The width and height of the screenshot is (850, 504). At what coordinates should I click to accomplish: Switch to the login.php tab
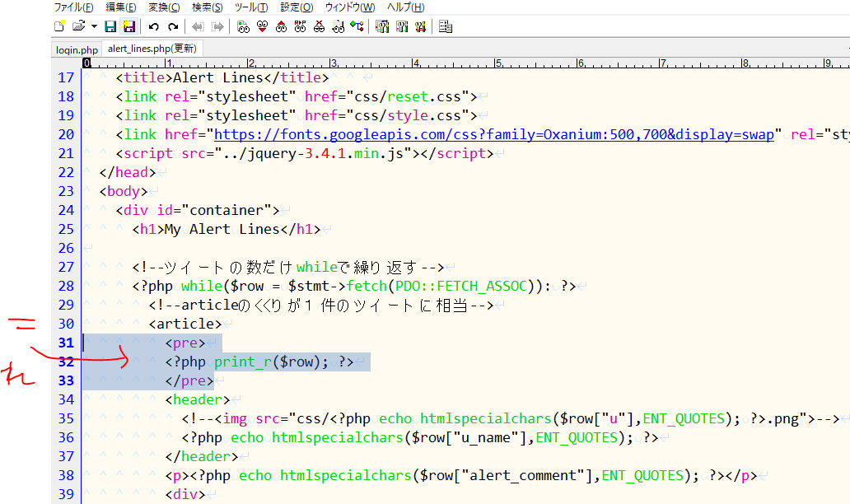click(x=77, y=49)
